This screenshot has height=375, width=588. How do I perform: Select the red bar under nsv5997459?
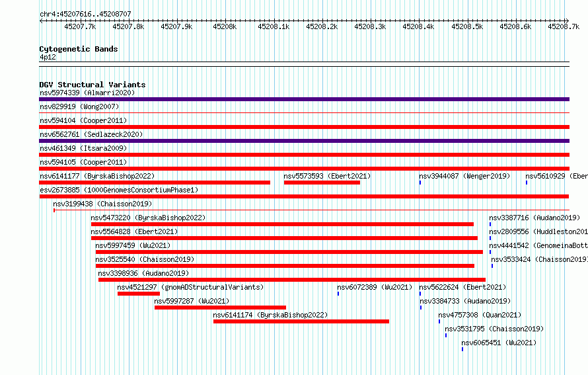pyautogui.click(x=289, y=252)
